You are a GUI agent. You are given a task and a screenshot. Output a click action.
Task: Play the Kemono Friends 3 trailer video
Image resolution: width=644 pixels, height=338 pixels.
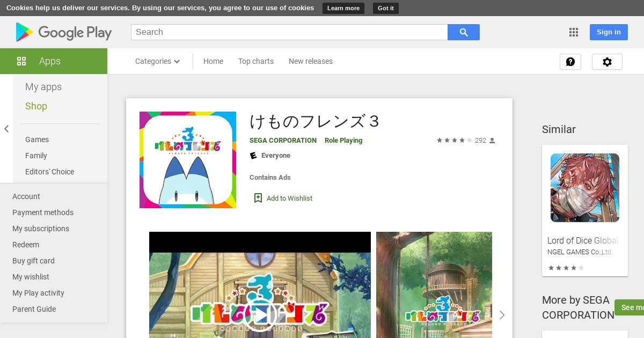(260, 314)
